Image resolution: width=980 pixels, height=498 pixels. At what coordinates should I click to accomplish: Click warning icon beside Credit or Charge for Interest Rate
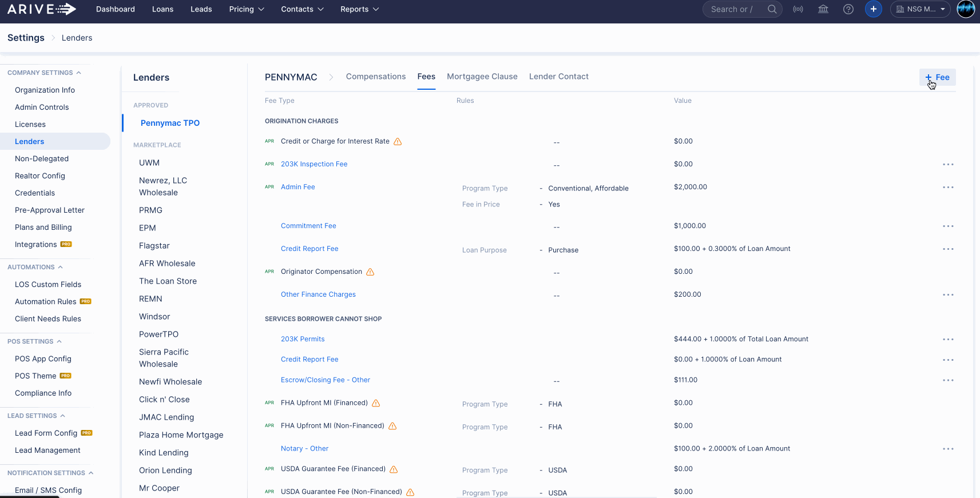tap(398, 141)
